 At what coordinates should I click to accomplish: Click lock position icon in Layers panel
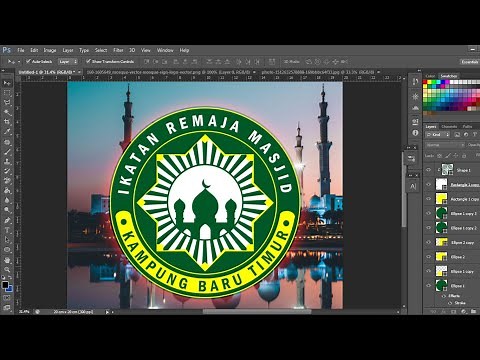click(x=456, y=156)
